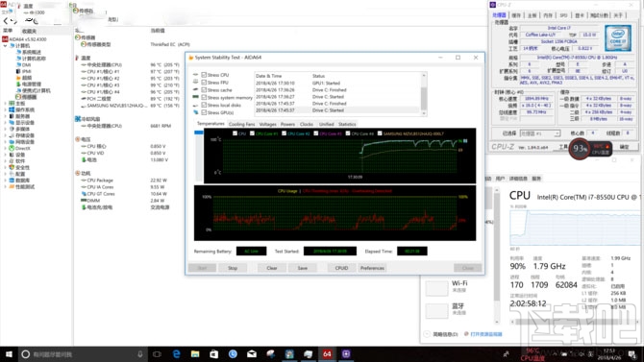Toggle the Stress cache checkbox

204,90
